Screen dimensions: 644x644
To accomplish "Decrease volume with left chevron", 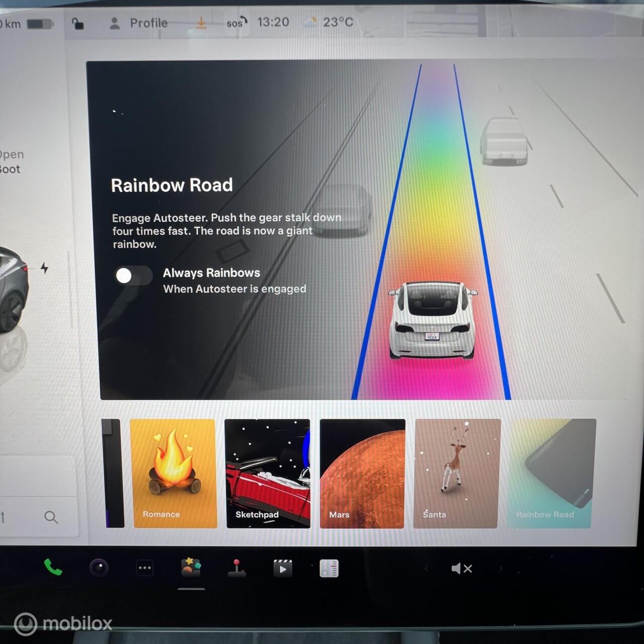I will (x=426, y=569).
